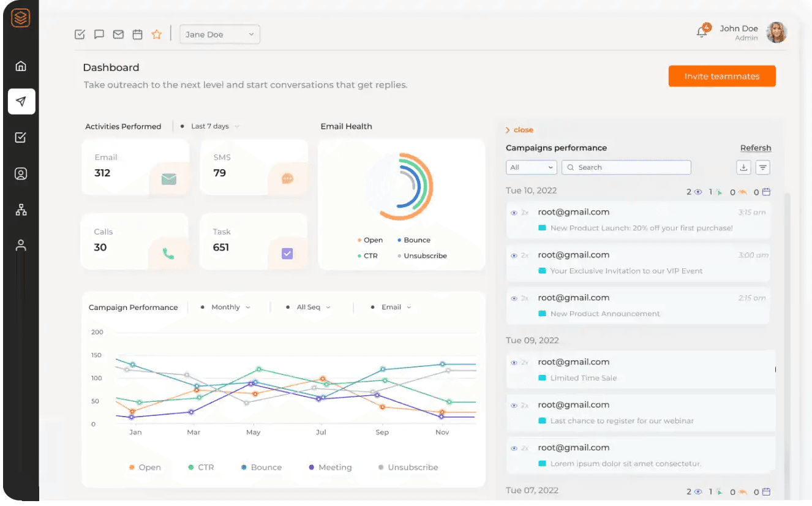This screenshot has height=506, width=812.
Task: Select the Home icon in the sidebar
Action: (x=21, y=66)
